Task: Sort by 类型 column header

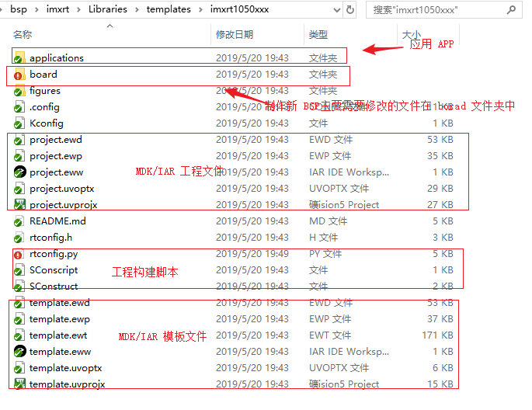Action: click(318, 35)
